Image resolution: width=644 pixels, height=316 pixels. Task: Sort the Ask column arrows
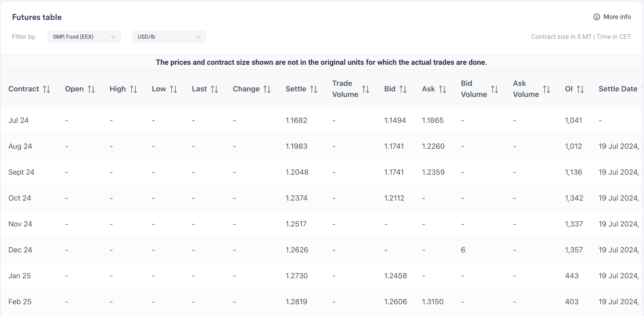(x=443, y=89)
